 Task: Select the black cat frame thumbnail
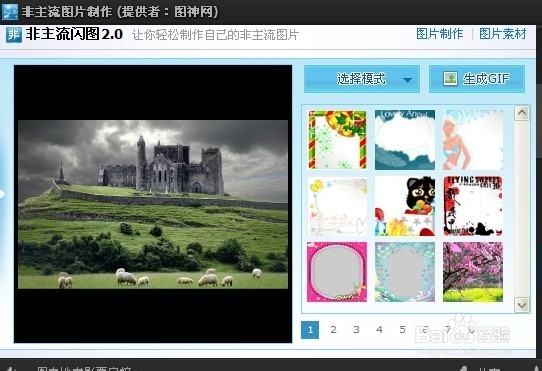405,206
